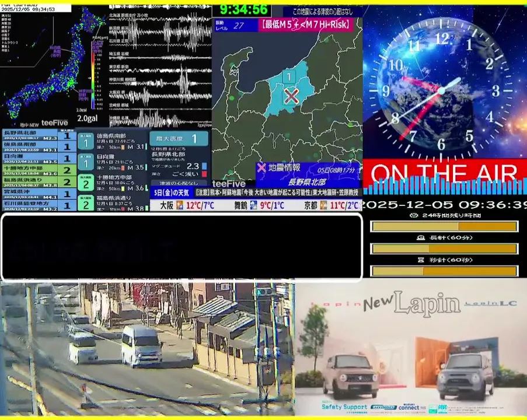Click the live street camera feed
This screenshot has height=420, width=527.
pos(147,349)
